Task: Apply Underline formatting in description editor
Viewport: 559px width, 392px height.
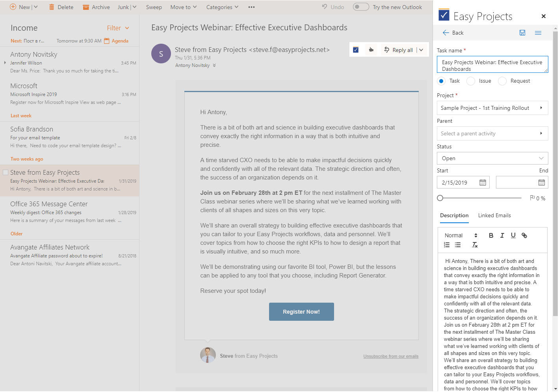Action: click(x=513, y=235)
